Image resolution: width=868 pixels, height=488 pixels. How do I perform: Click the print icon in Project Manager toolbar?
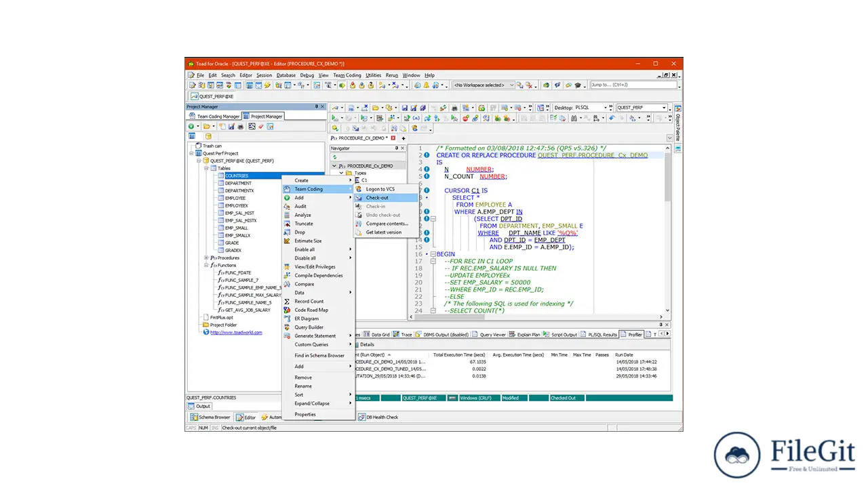(240, 126)
